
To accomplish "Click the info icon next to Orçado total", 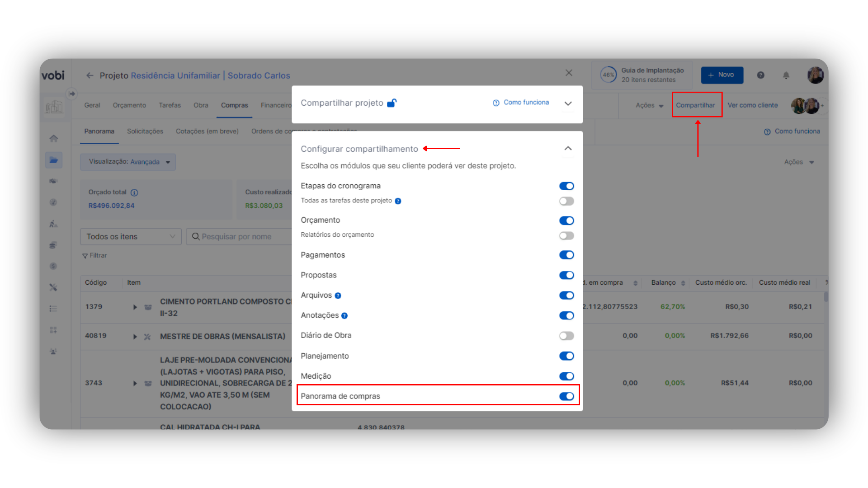I will [134, 192].
